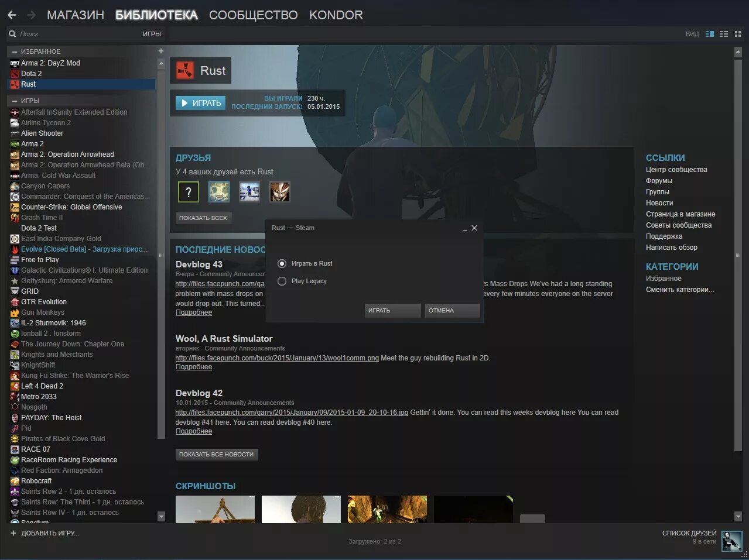Click ПОКАЗАТЬ ВСЕ НОВОСТИ button
The image size is (749, 560).
(216, 454)
